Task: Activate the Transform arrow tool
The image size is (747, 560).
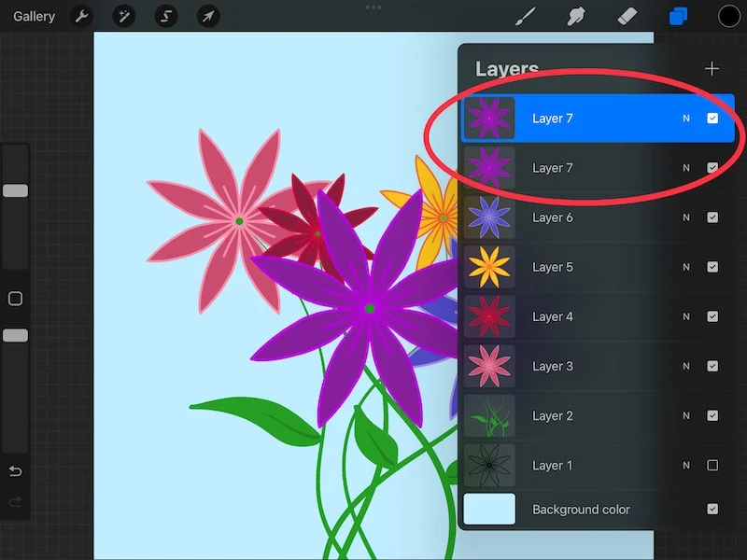Action: (208, 17)
